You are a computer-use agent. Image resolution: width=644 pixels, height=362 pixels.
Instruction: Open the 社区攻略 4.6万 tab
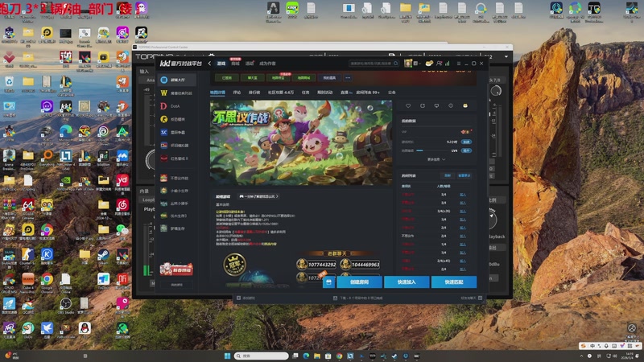pos(281,93)
